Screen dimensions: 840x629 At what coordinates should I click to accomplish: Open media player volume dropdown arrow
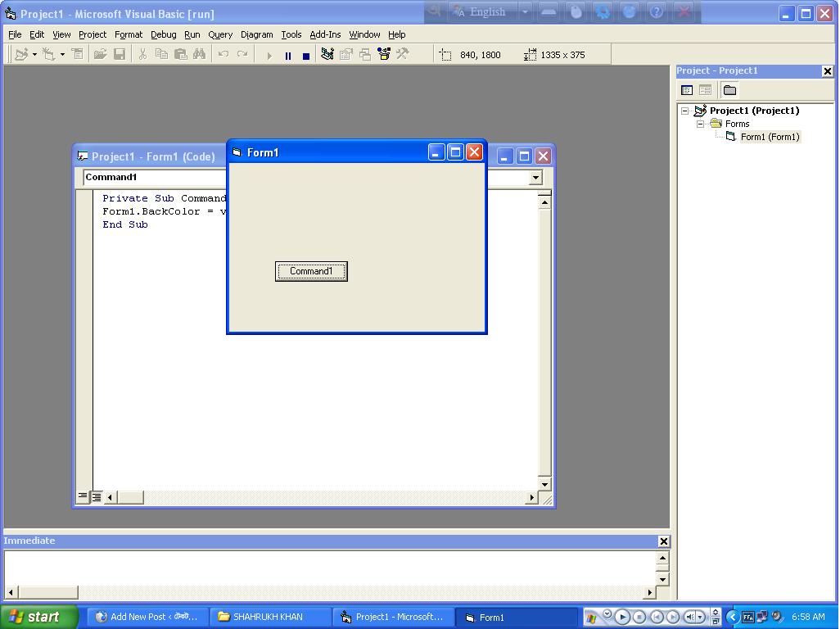point(700,618)
